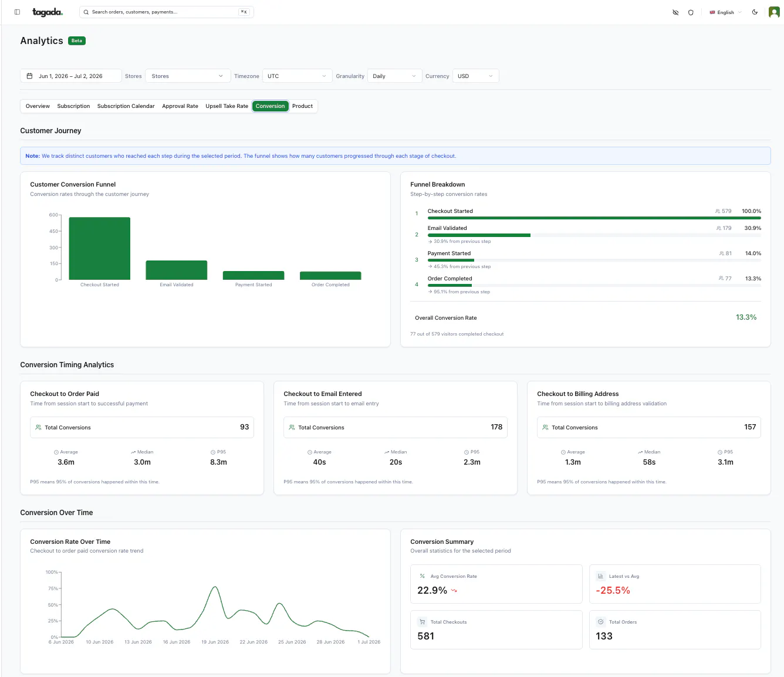Switch to the Approval Rate tab

tap(180, 106)
